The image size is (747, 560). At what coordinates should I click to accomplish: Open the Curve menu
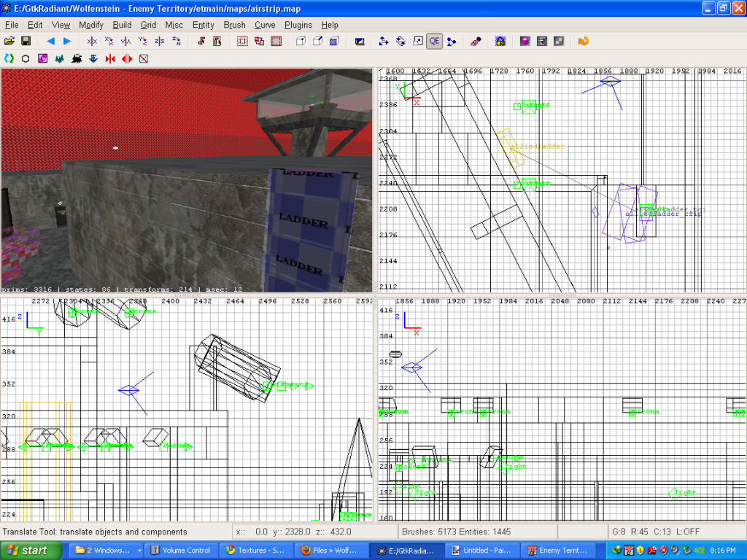click(265, 25)
